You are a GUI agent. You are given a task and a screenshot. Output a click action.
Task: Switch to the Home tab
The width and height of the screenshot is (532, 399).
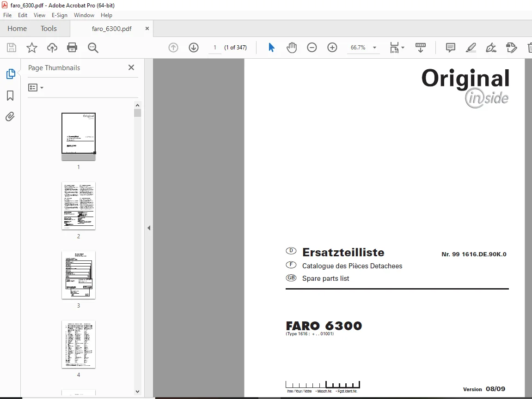coord(17,29)
